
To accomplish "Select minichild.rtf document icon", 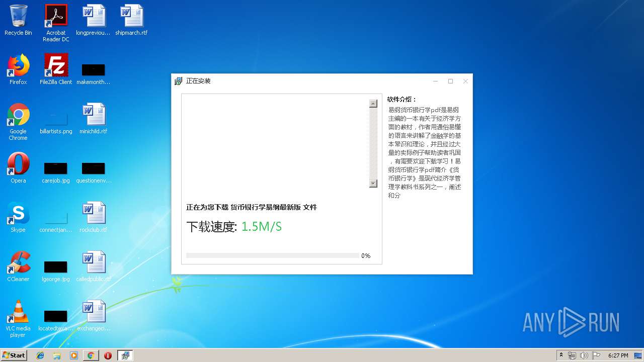I will pos(93,119).
